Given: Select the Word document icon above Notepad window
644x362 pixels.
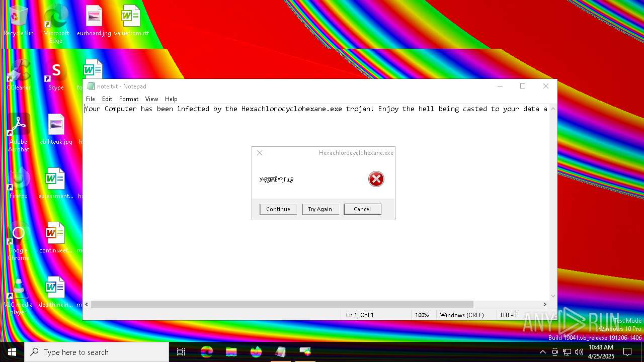Looking at the screenshot, I should click(93, 69).
